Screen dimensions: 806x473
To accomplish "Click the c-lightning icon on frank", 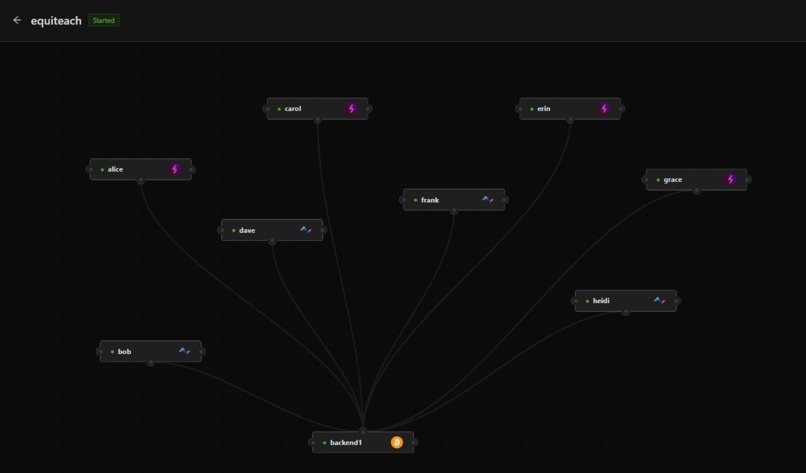I will click(x=488, y=199).
